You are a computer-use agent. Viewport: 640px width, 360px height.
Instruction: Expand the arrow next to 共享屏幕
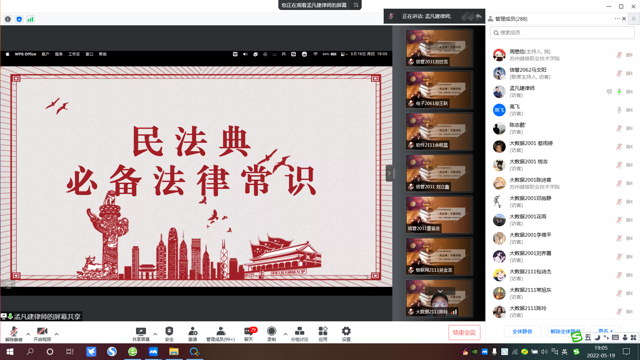[155, 334]
